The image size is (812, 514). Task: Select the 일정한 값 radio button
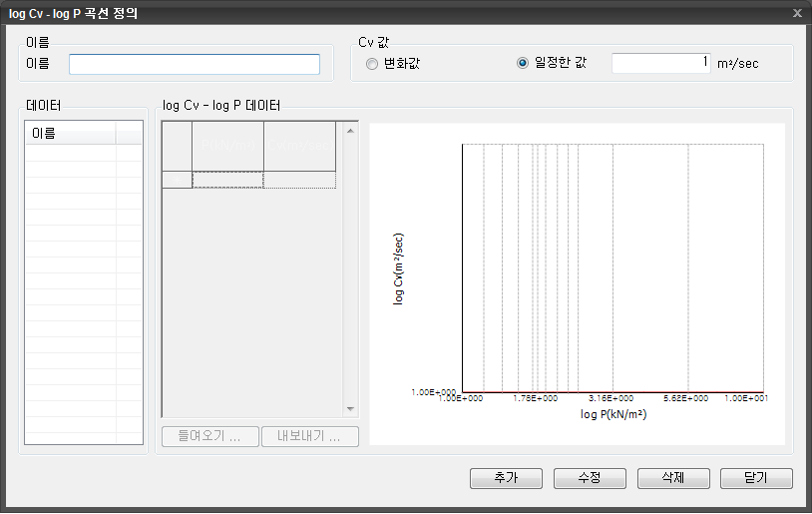click(x=522, y=64)
